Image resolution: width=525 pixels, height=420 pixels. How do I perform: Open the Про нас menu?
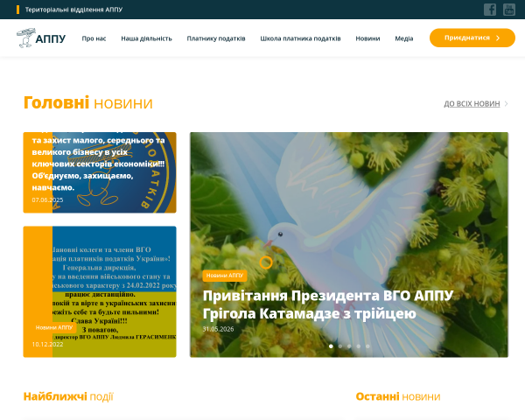point(94,38)
